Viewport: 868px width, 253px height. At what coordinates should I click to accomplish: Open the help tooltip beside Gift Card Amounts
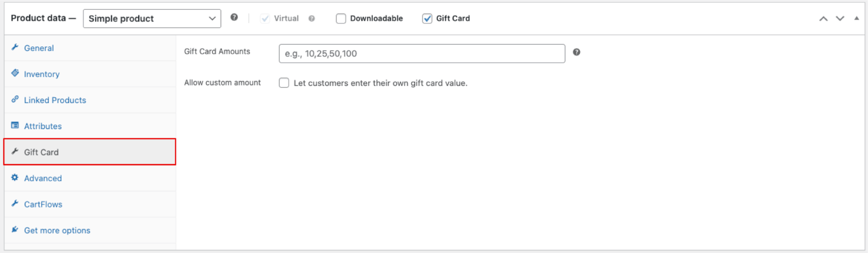(577, 52)
